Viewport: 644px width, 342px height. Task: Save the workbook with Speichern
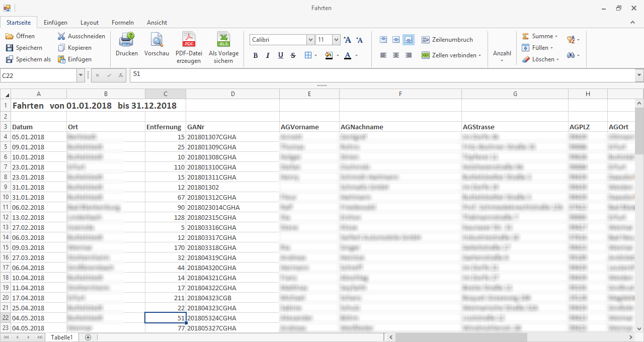tap(24, 48)
